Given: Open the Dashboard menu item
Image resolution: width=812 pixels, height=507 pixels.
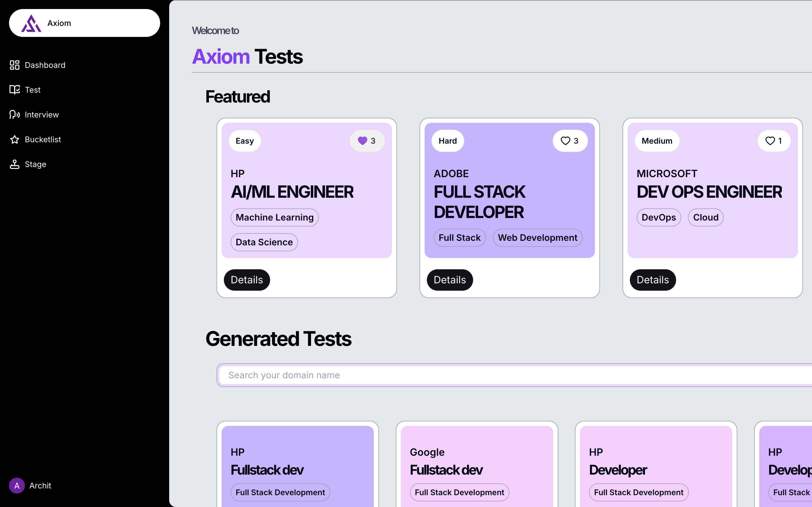Looking at the screenshot, I should pos(45,65).
